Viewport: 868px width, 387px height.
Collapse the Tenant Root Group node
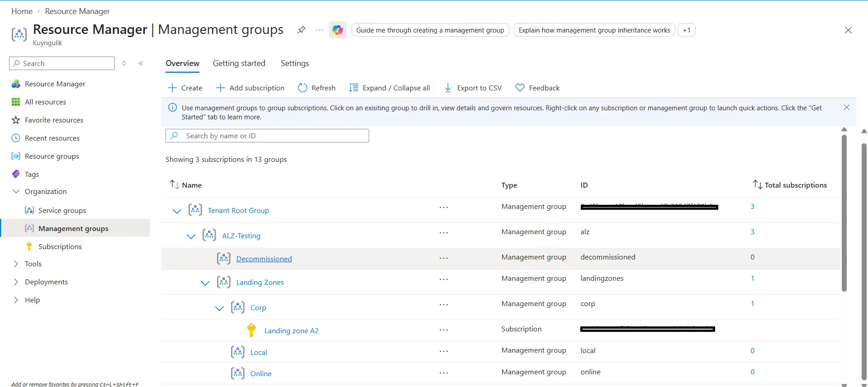(x=177, y=211)
